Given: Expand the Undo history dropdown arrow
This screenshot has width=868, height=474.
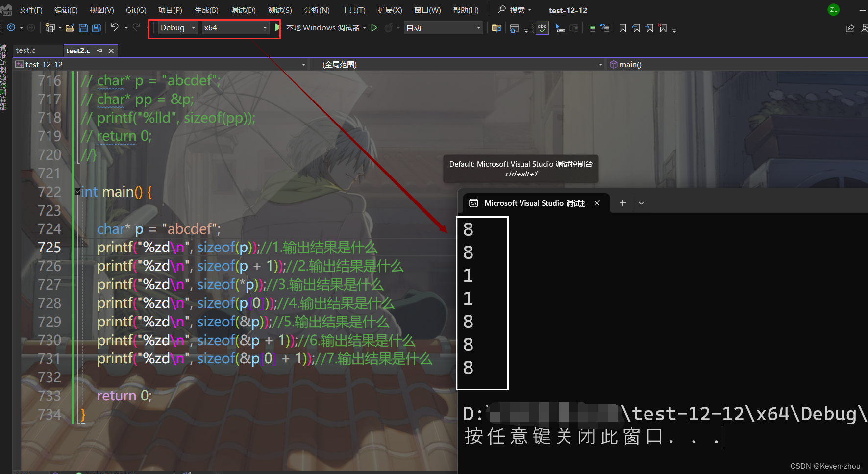Looking at the screenshot, I should tap(126, 28).
